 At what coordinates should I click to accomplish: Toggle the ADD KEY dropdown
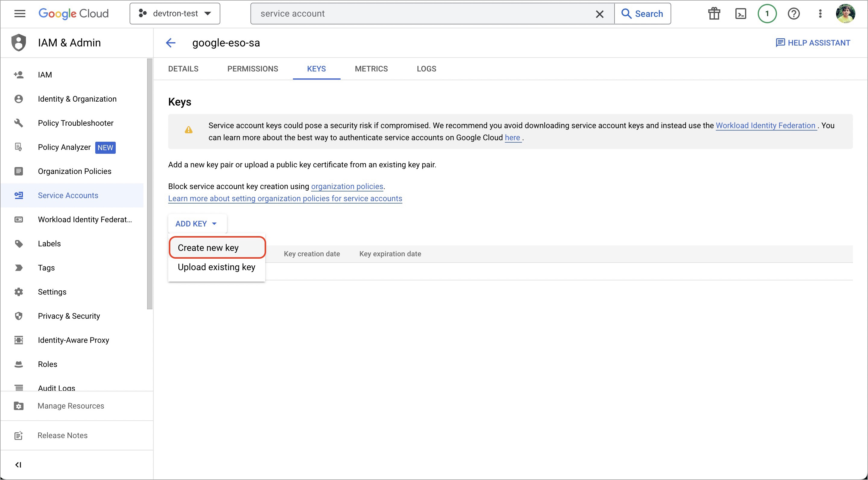coord(197,224)
